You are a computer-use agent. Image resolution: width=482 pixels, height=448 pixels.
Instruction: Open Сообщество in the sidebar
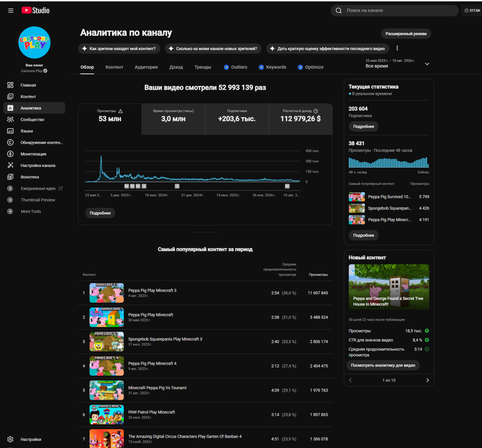click(x=34, y=119)
